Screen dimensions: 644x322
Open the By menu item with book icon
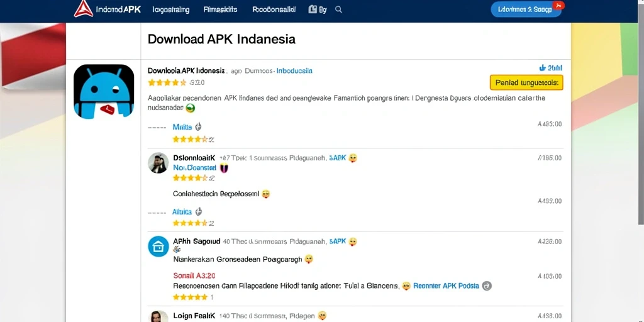(x=318, y=9)
